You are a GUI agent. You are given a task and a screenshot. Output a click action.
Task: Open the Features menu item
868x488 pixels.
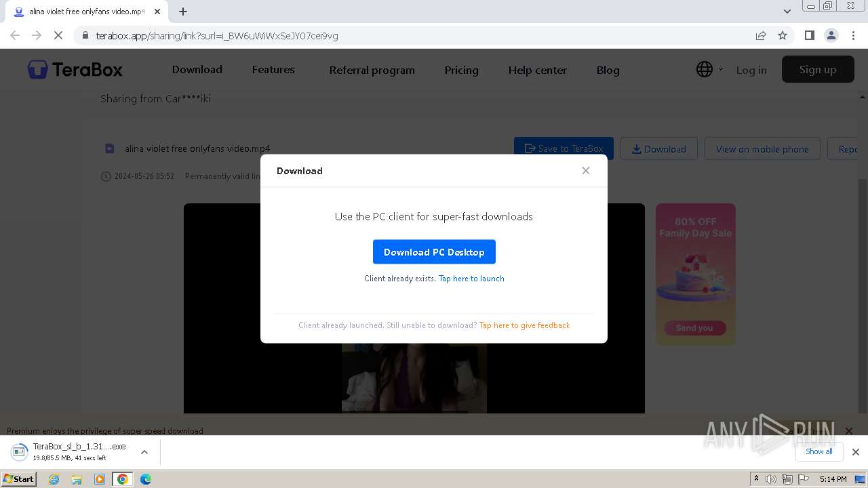pyautogui.click(x=273, y=70)
